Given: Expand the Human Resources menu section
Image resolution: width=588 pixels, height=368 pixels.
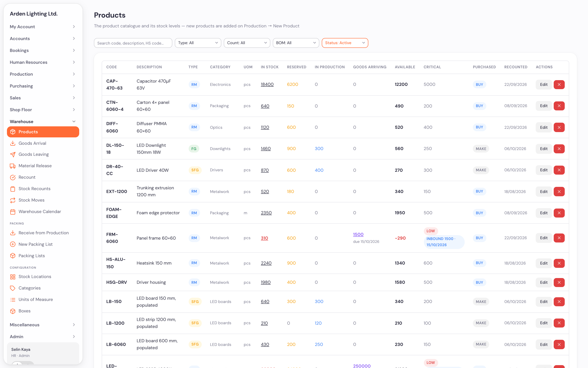Looking at the screenshot, I should pos(43,62).
